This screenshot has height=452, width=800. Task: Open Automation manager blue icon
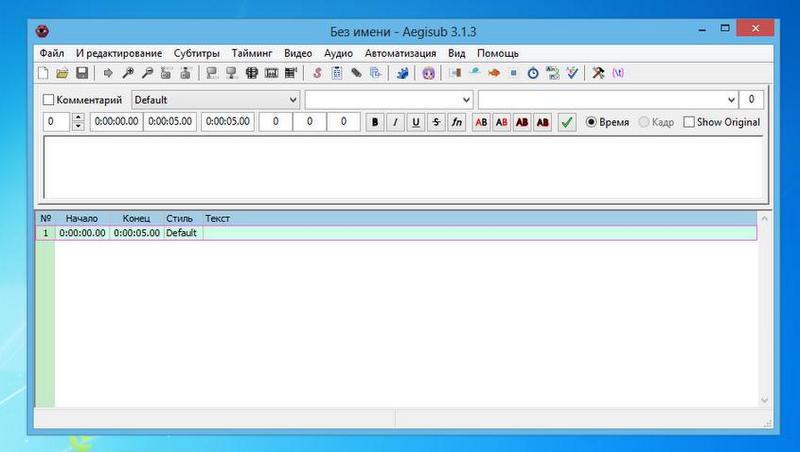point(402,73)
